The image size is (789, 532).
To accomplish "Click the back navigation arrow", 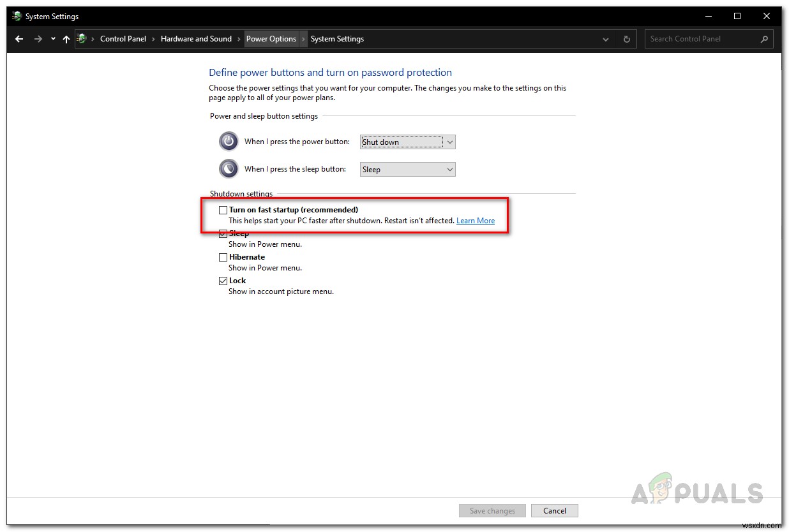I will 19,39.
